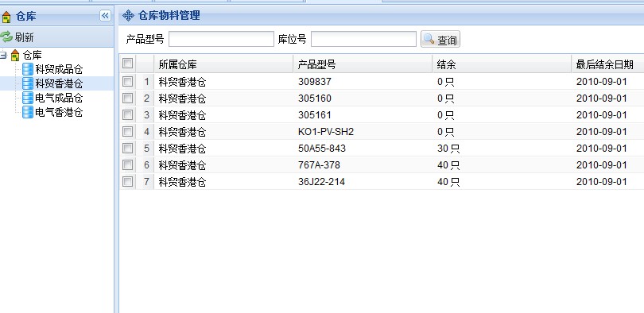Image resolution: width=644 pixels, height=313 pixels.
Task: Click product cell KO1-PV-SH2
Action: point(326,132)
